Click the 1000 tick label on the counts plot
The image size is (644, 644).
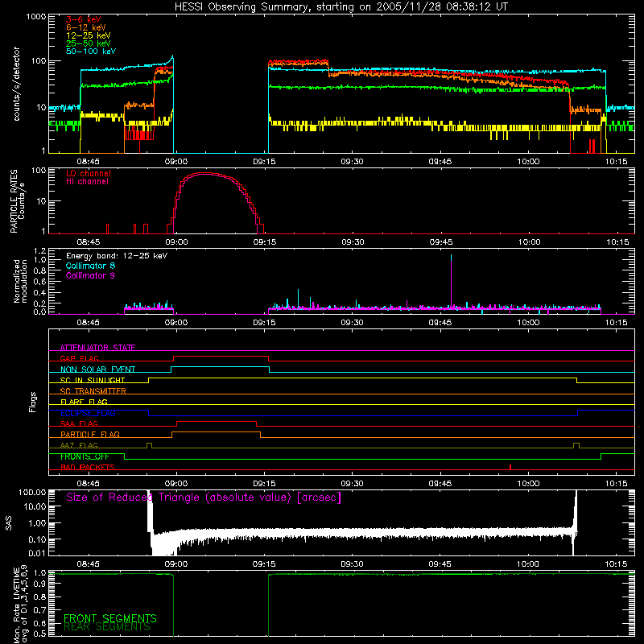click(35, 17)
